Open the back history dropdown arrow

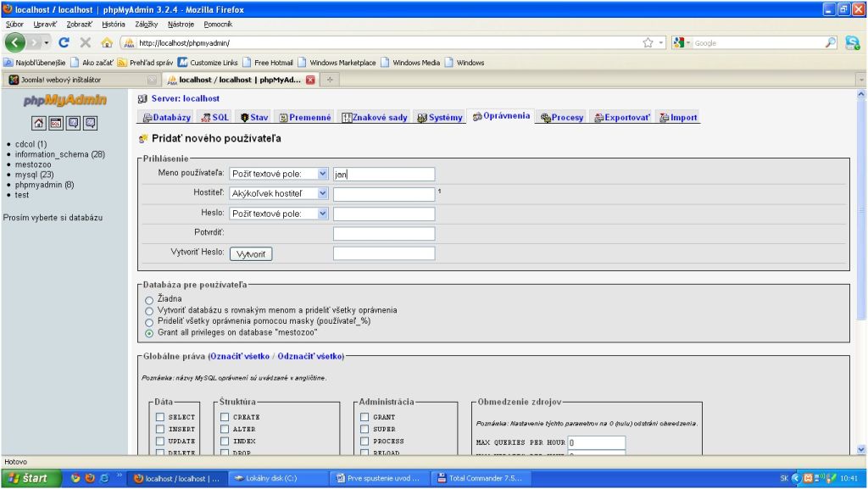[x=47, y=42]
